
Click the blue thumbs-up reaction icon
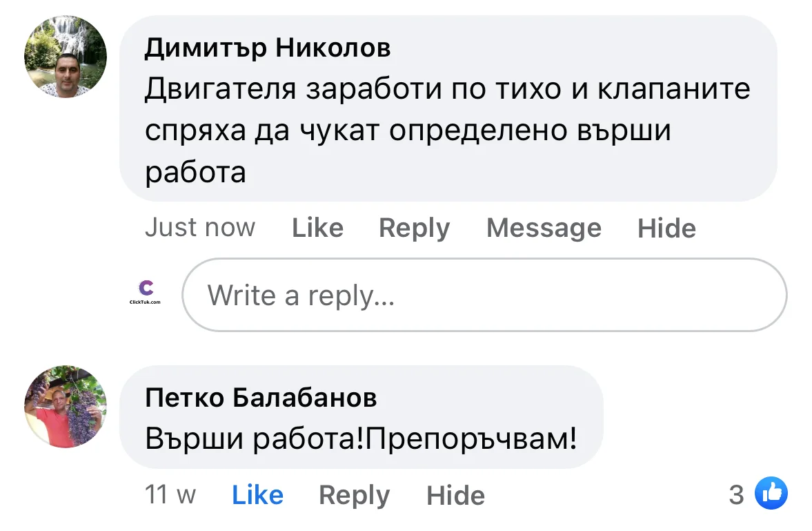[771, 493]
